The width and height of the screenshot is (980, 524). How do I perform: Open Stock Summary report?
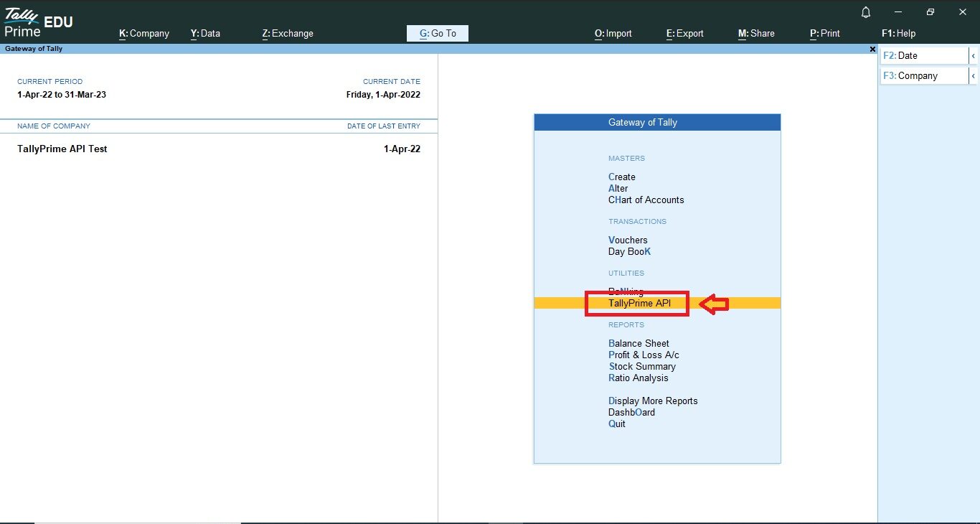[642, 366]
